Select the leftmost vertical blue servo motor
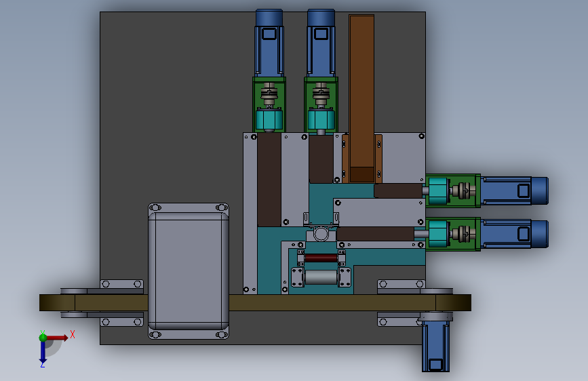The image size is (588, 381). point(269,43)
